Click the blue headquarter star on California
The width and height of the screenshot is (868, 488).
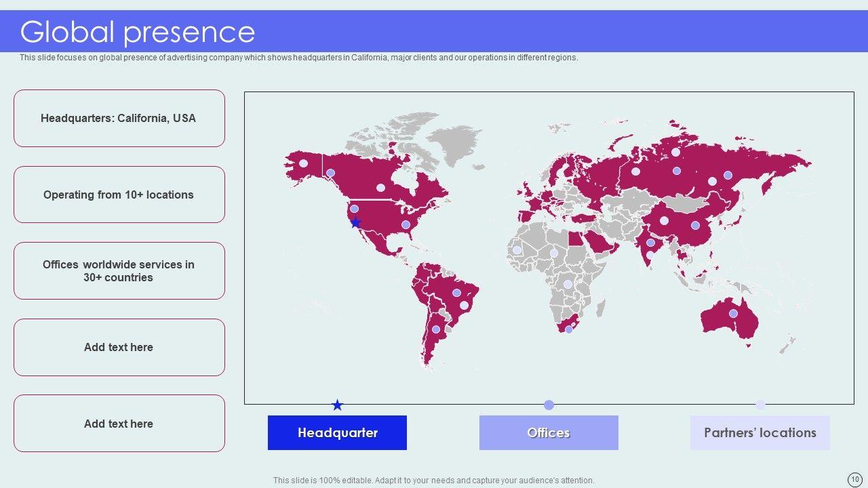coord(355,222)
